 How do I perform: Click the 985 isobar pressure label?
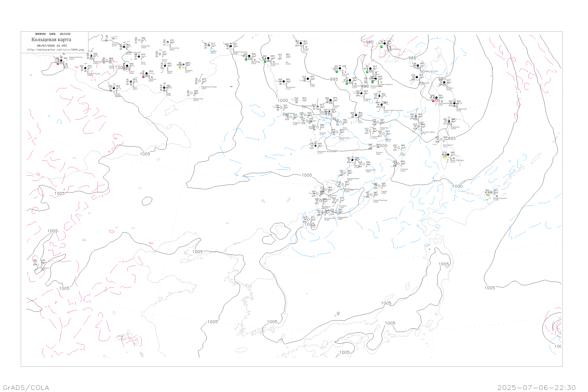coord(412,58)
